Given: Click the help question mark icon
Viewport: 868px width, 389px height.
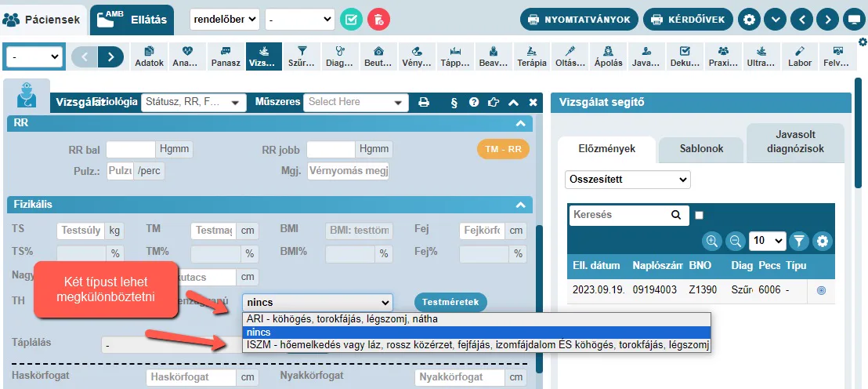Looking at the screenshot, I should (x=474, y=102).
